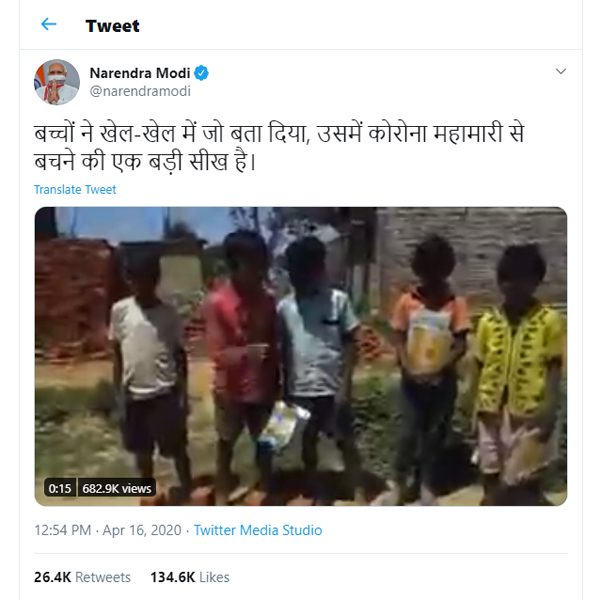Open Narendra Modi's profile avatar
This screenshot has height=600, width=600.
coord(57,82)
